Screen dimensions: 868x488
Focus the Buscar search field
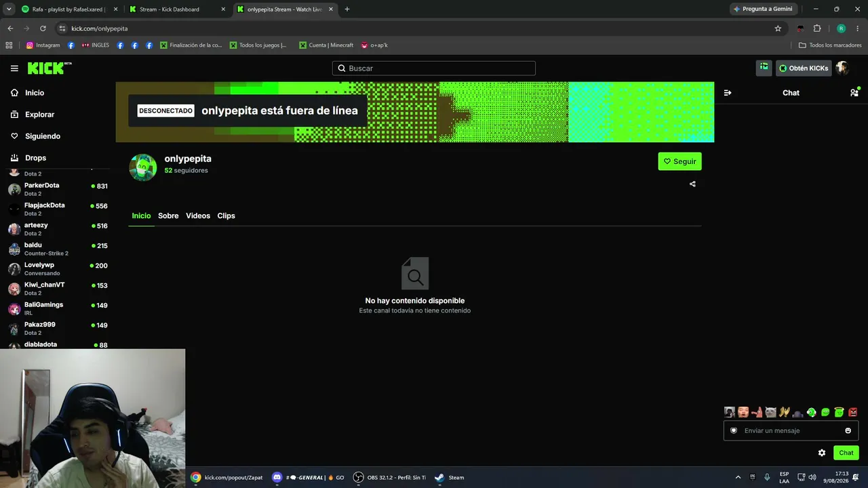pos(434,68)
